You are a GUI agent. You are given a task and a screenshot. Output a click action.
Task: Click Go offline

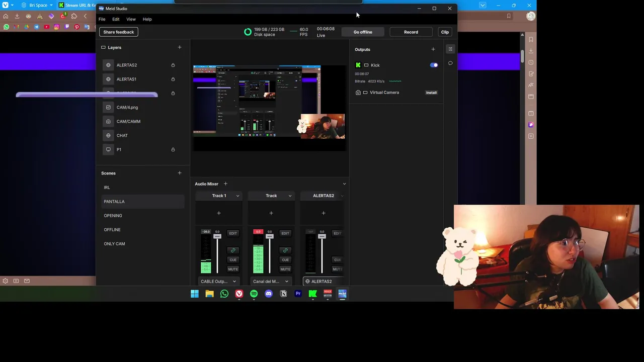click(x=363, y=32)
